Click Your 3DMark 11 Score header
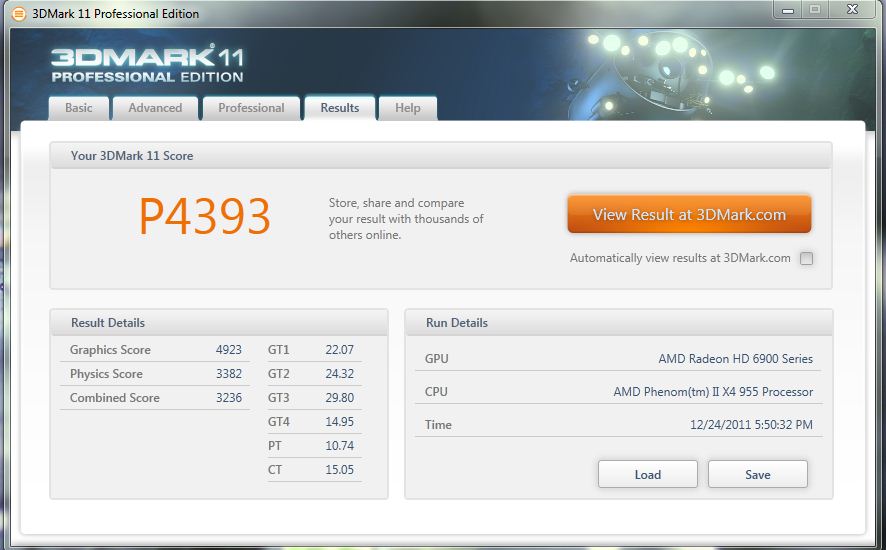 click(x=441, y=155)
